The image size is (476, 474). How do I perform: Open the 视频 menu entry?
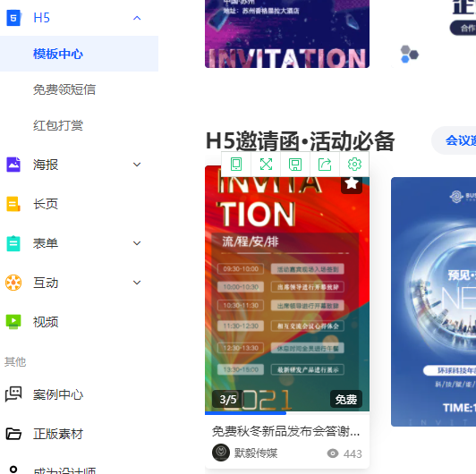tap(46, 322)
